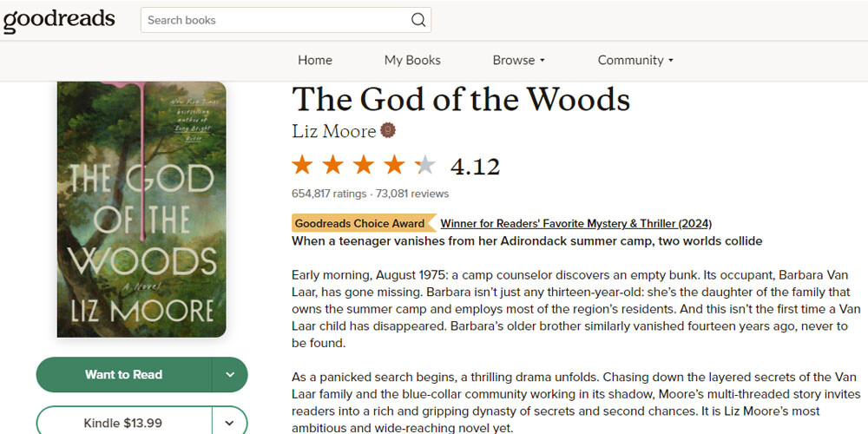Click the fourth rating star
868x434 pixels.
coord(395,165)
